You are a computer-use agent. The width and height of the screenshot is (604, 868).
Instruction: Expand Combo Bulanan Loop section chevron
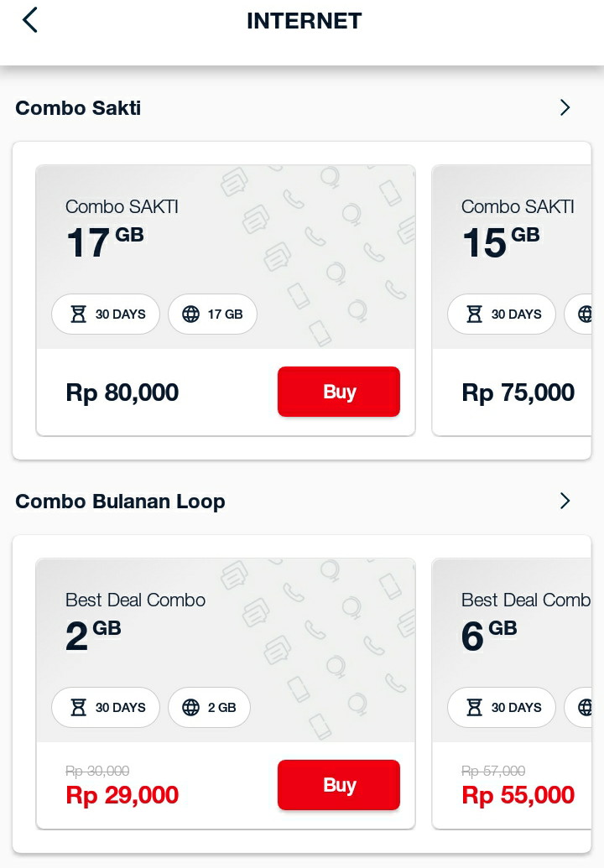point(565,501)
